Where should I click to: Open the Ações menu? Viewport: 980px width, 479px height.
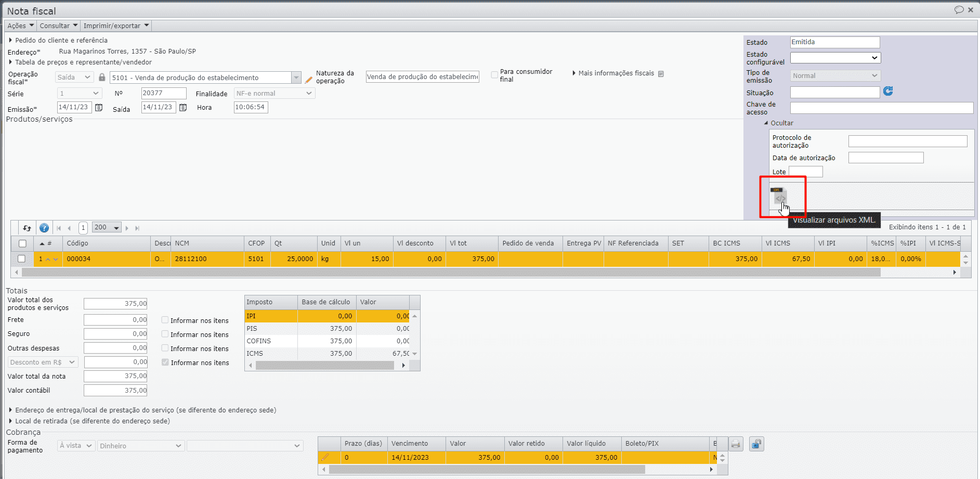(x=20, y=25)
